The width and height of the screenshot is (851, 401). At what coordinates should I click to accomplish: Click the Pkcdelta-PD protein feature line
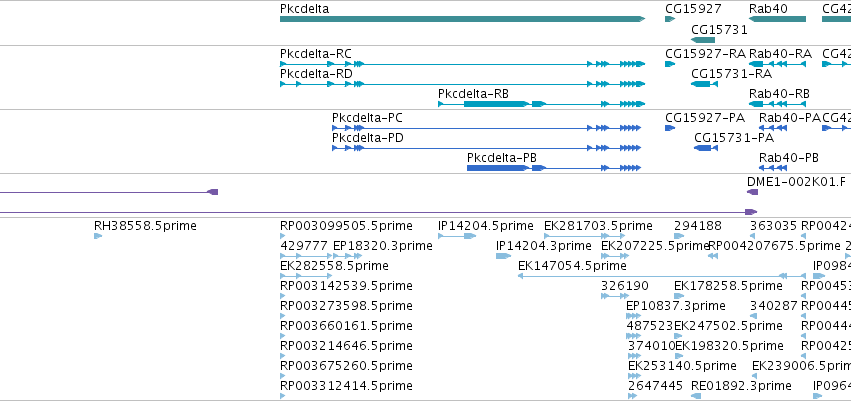(486, 148)
